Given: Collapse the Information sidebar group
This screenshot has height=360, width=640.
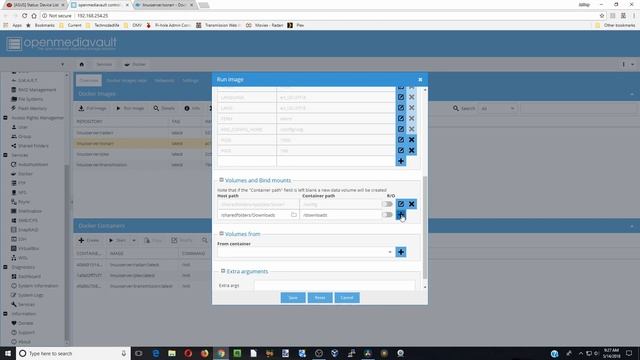Looking at the screenshot, I should (x=5, y=314).
